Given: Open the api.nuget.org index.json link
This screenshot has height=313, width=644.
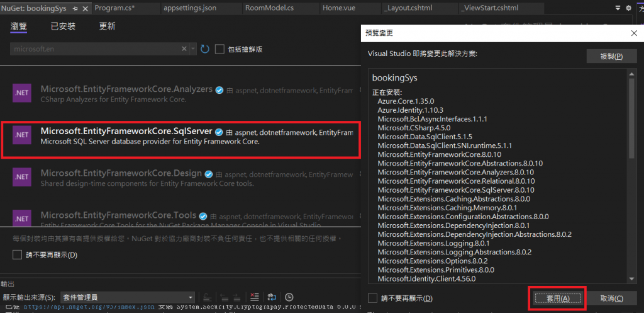Looking at the screenshot, I should click(x=89, y=307).
